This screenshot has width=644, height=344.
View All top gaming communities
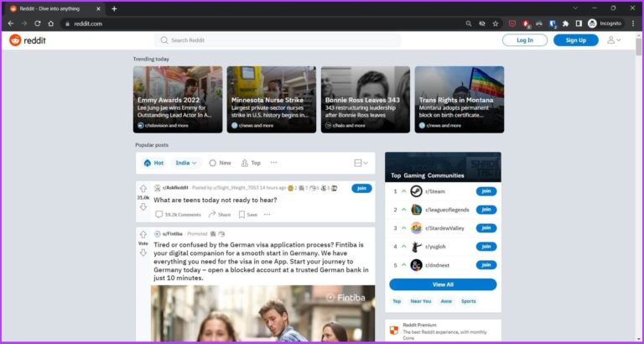443,284
